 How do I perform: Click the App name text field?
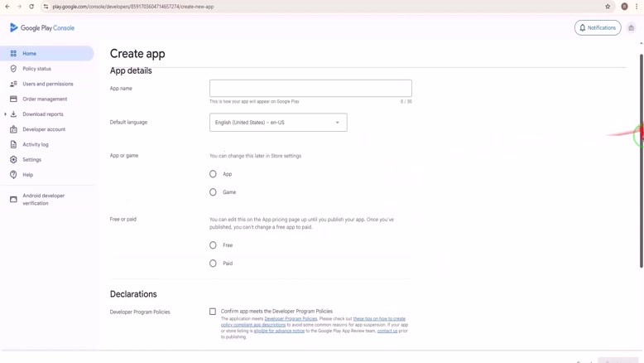point(310,89)
